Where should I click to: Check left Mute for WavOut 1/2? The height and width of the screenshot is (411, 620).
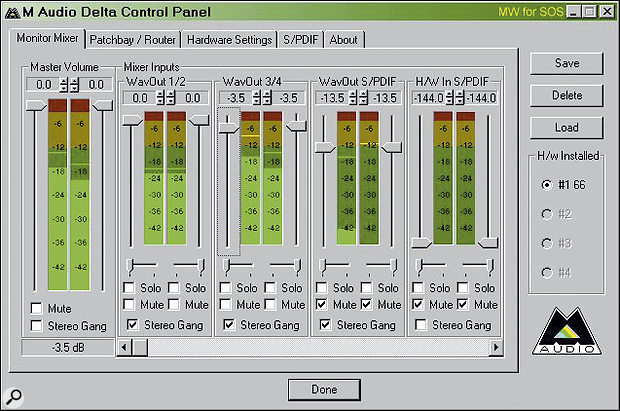pos(129,305)
